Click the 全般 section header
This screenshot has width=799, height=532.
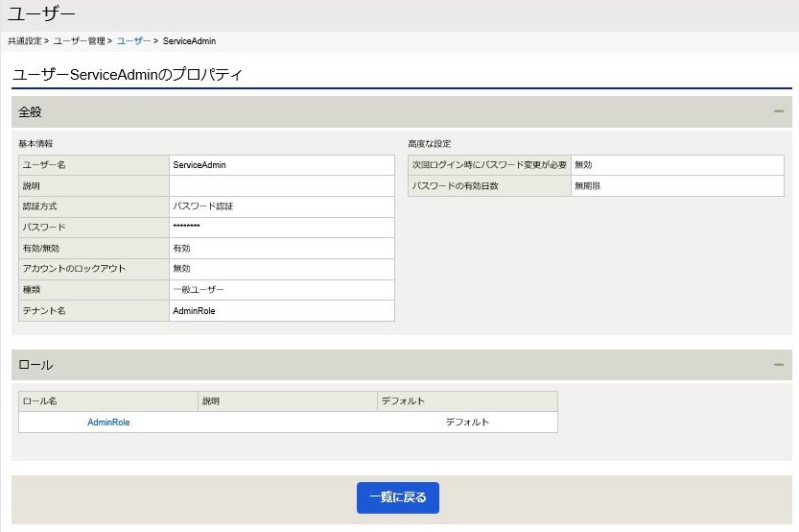pos(402,112)
